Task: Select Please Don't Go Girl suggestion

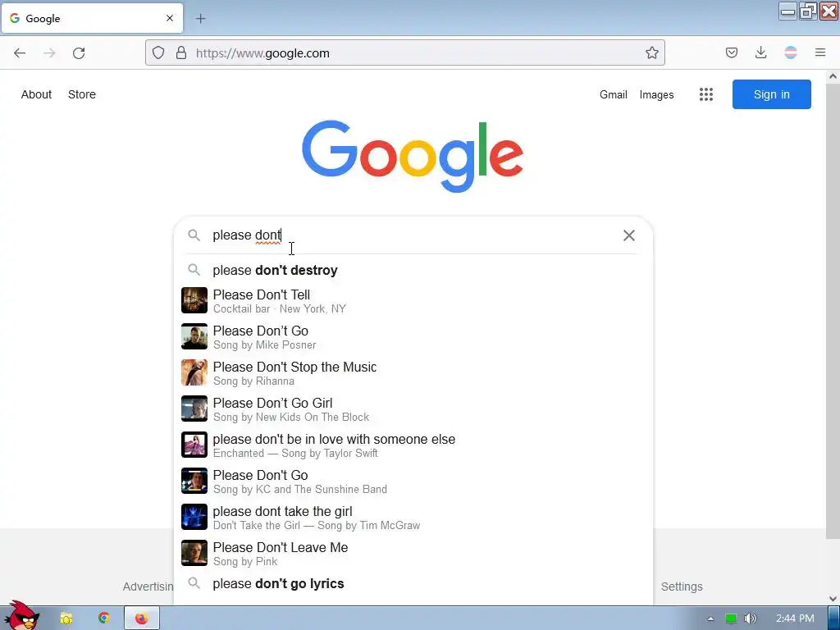Action: click(413, 409)
